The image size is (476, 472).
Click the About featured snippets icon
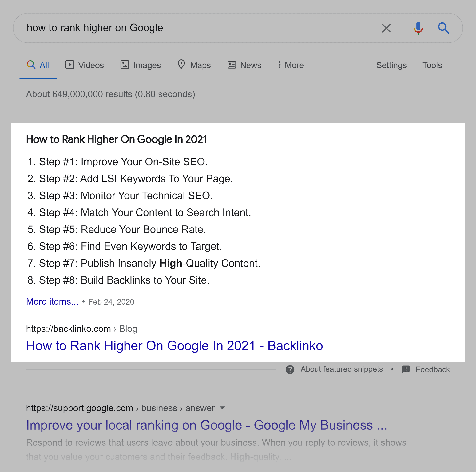(289, 369)
